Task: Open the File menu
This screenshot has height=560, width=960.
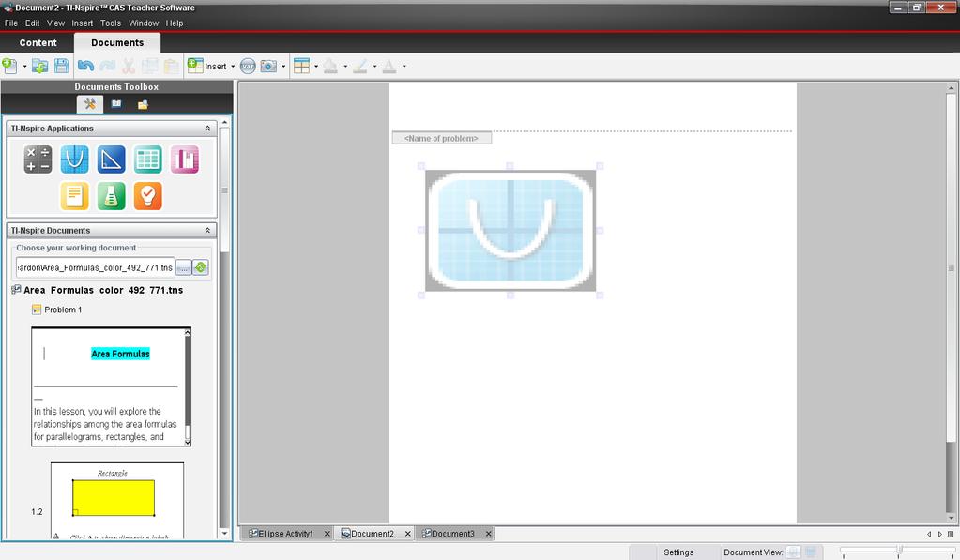Action: click(x=11, y=23)
